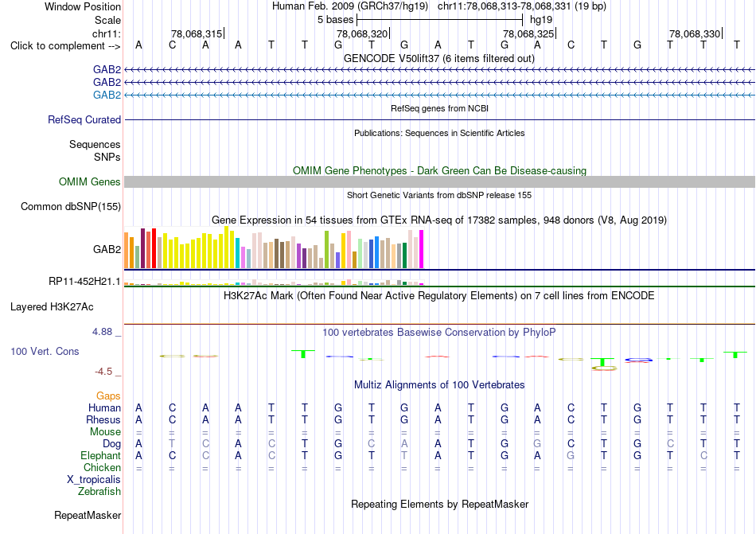Click the Zebrafish species label

[x=99, y=492]
